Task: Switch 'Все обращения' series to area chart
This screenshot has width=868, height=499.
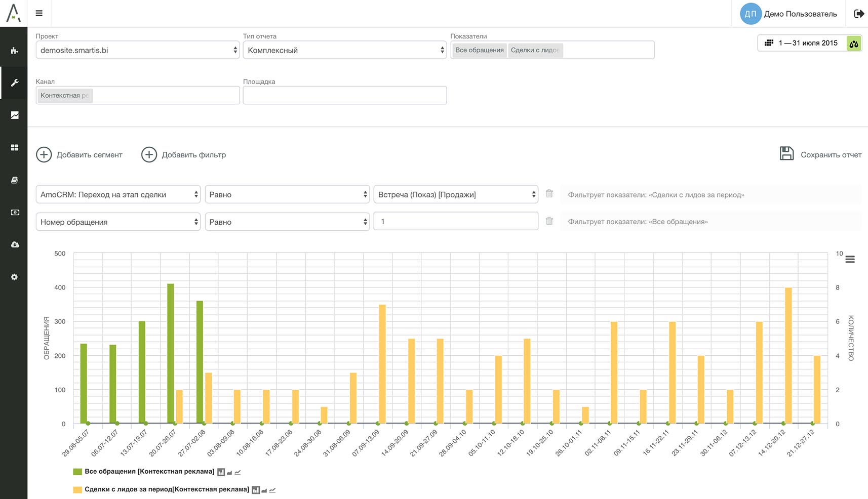Action: (229, 473)
